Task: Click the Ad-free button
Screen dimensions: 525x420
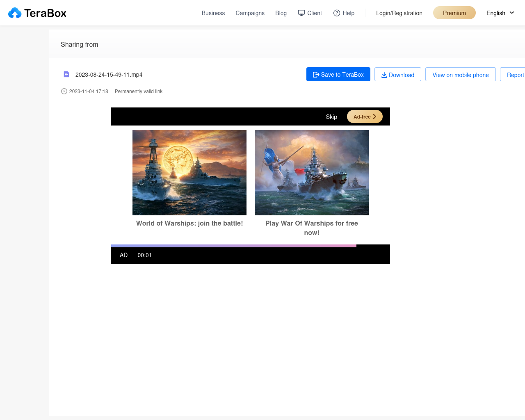Action: click(365, 116)
